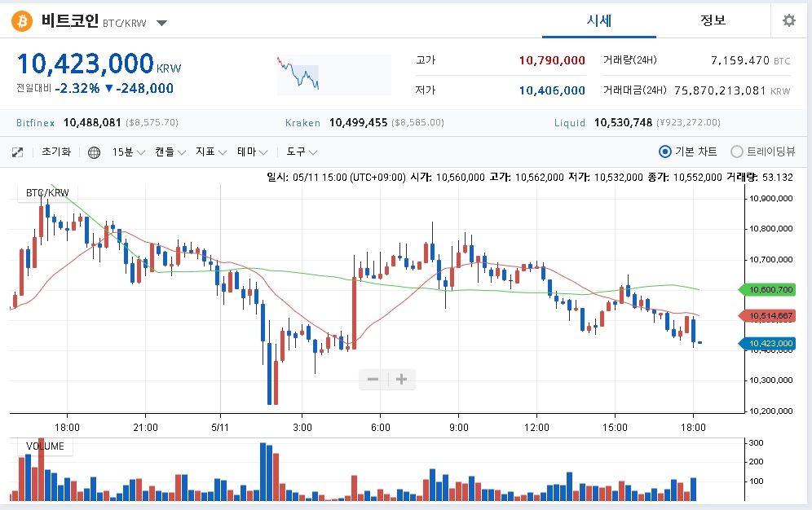
Task: Zoom out chart with minus button
Action: (x=373, y=379)
